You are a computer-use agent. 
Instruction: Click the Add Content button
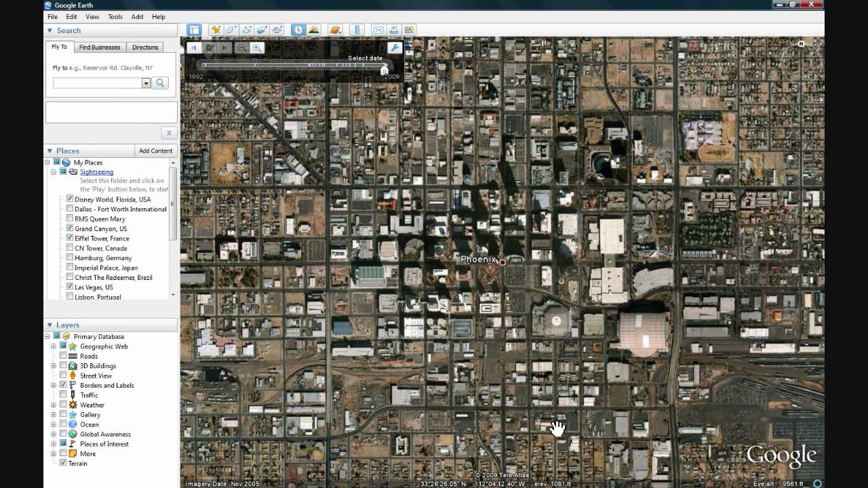click(x=156, y=150)
